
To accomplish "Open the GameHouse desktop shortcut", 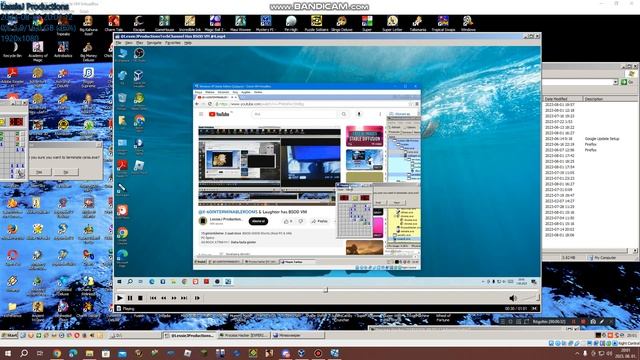I will click(164, 24).
